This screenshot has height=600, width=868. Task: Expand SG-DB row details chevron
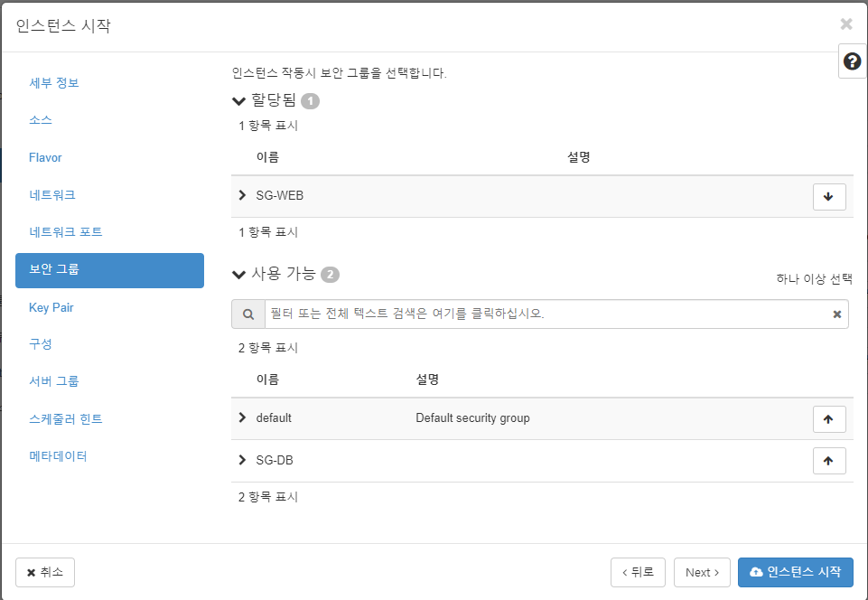click(242, 460)
